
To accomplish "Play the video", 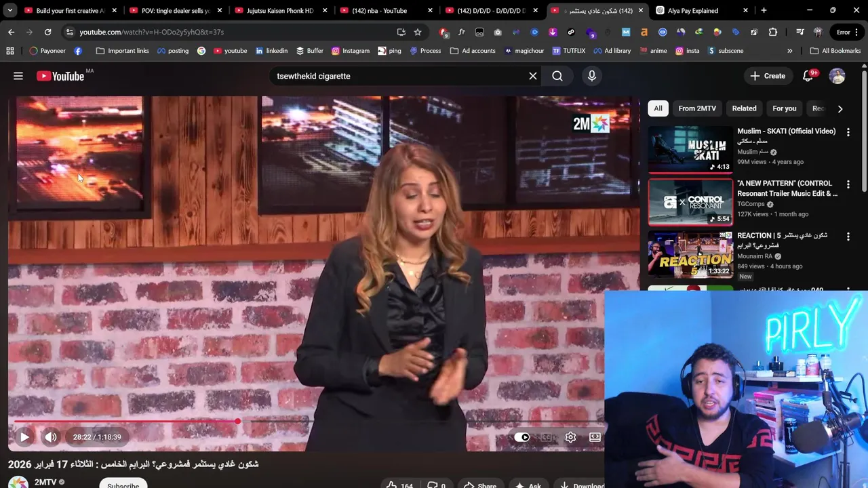I will pos(24,437).
